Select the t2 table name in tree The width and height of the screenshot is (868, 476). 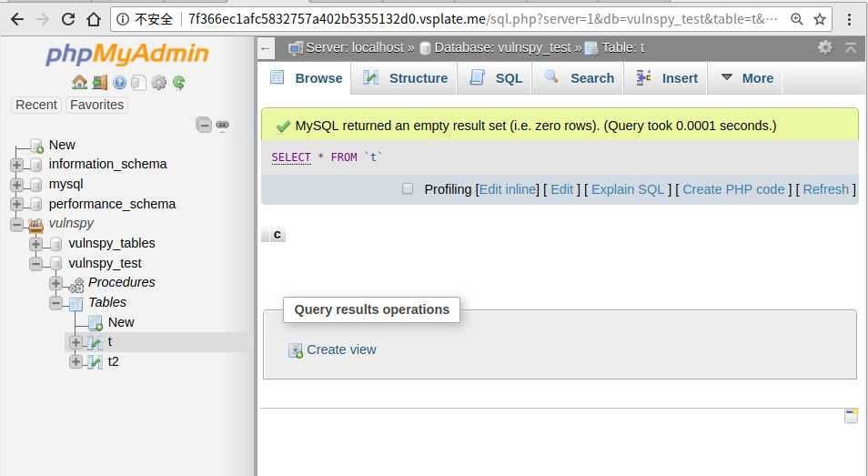[113, 362]
